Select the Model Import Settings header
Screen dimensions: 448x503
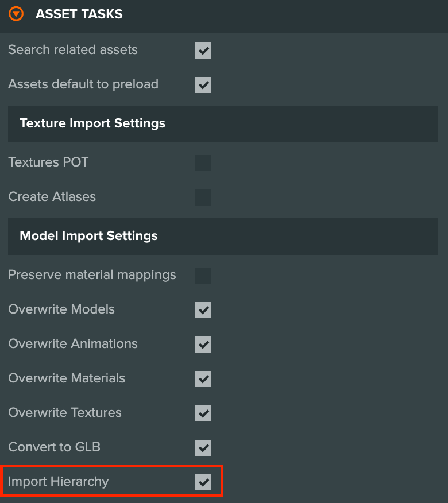[223, 237]
